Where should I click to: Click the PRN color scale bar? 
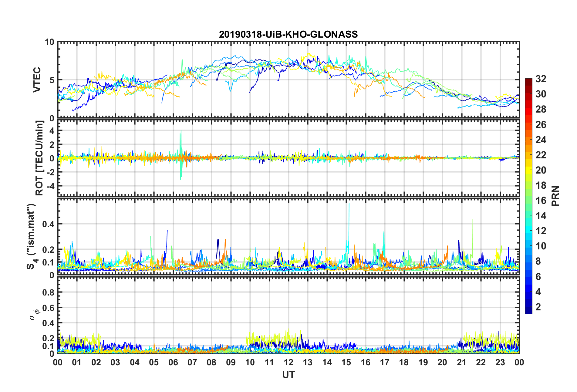click(528, 196)
